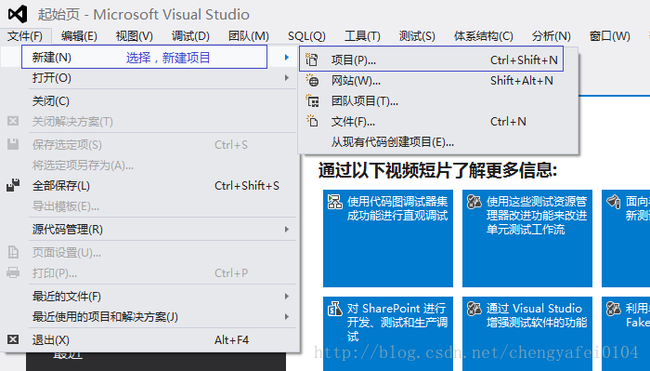Open the 文件(F) menu
The height and width of the screenshot is (371, 650).
(25, 36)
